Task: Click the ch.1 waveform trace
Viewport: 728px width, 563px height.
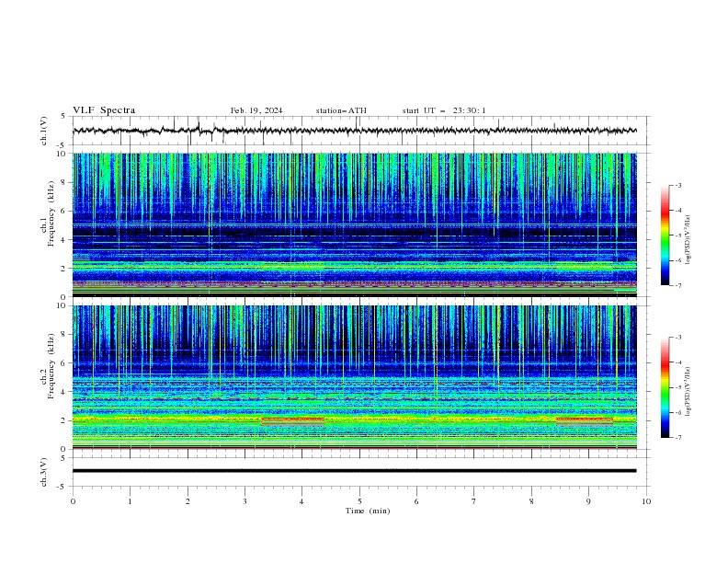Action: [354, 131]
